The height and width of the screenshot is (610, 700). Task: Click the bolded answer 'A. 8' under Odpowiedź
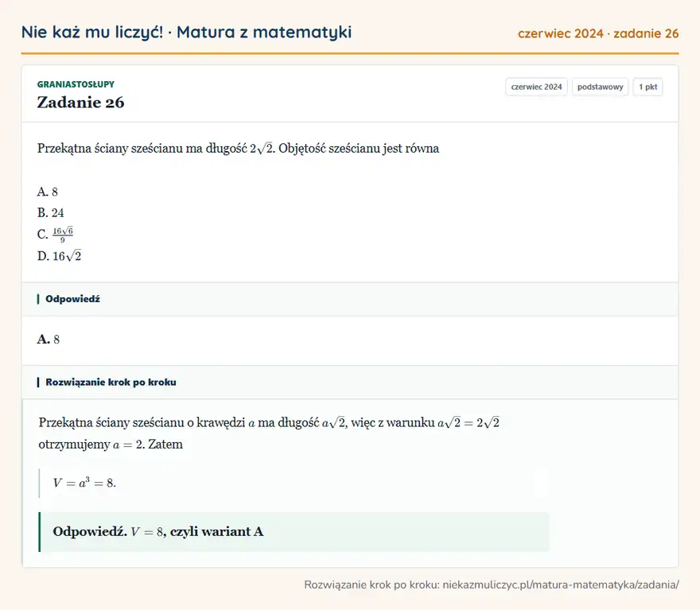click(49, 340)
